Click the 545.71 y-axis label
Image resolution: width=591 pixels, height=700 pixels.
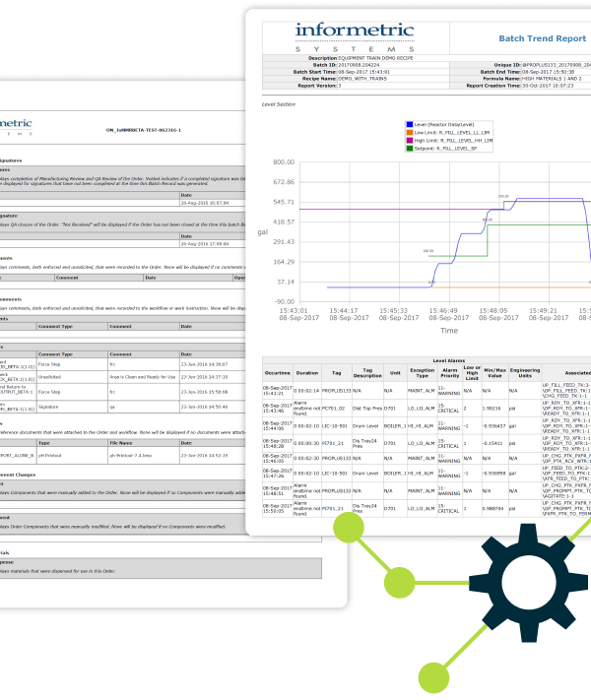pyautogui.click(x=284, y=202)
